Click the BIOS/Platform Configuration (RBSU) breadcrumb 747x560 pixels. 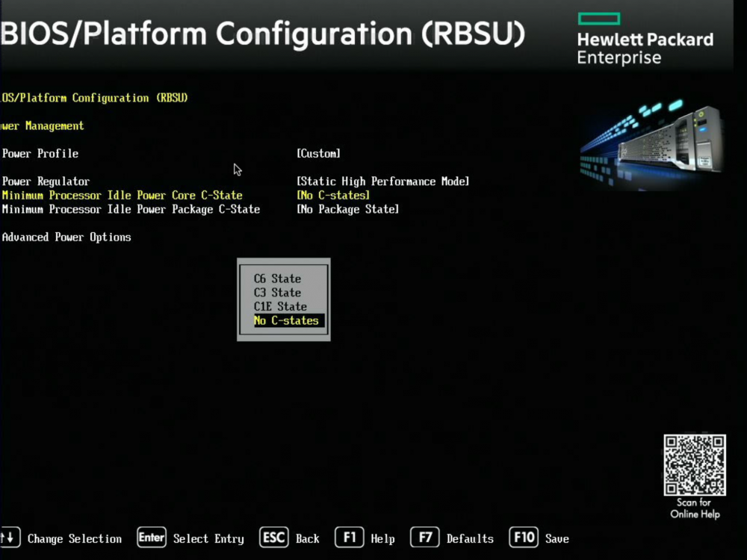pos(94,98)
